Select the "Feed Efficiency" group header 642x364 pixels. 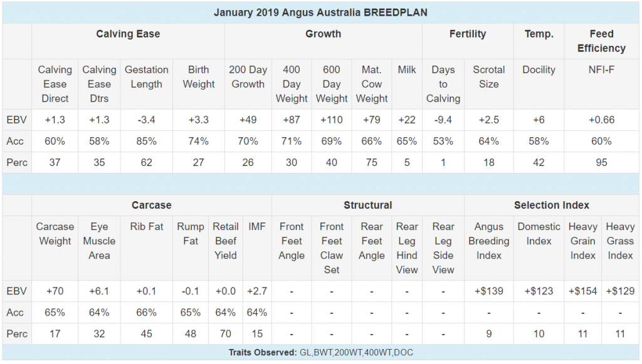601,41
